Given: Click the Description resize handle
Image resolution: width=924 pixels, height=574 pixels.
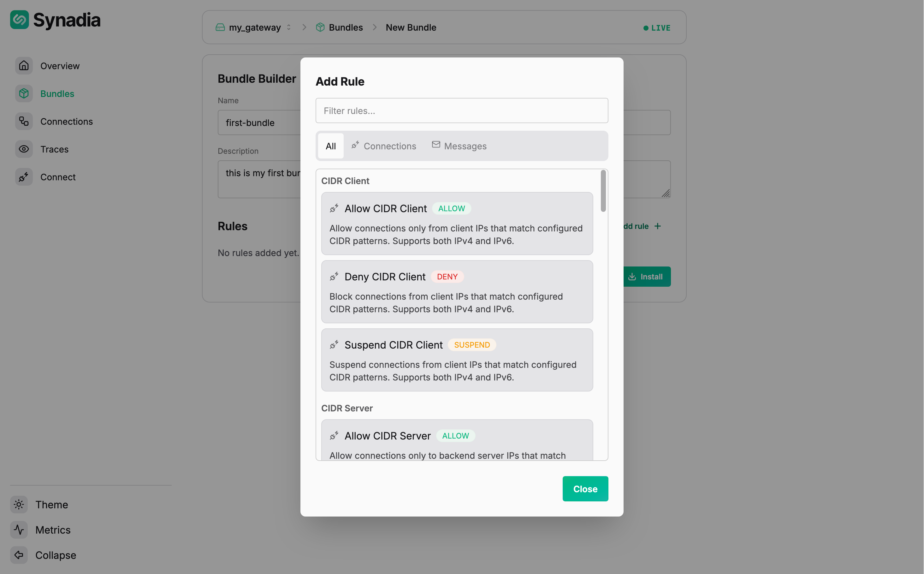Looking at the screenshot, I should 666,193.
